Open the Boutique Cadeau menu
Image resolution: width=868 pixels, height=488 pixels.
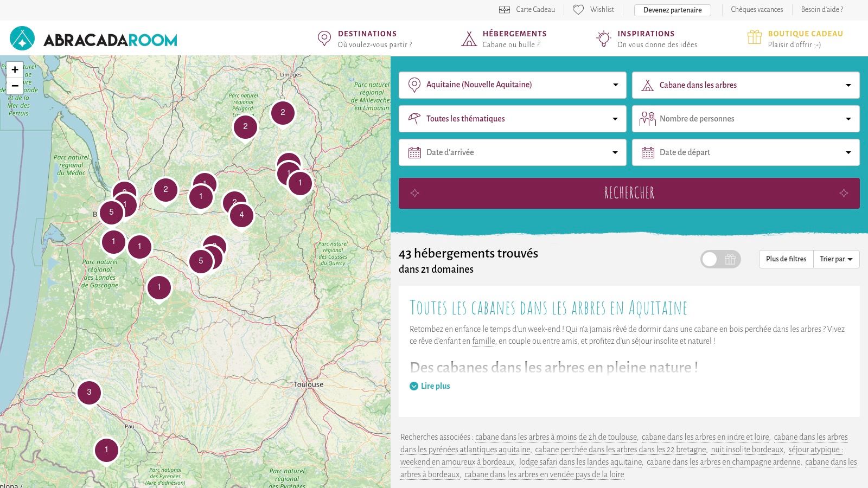[x=795, y=38]
